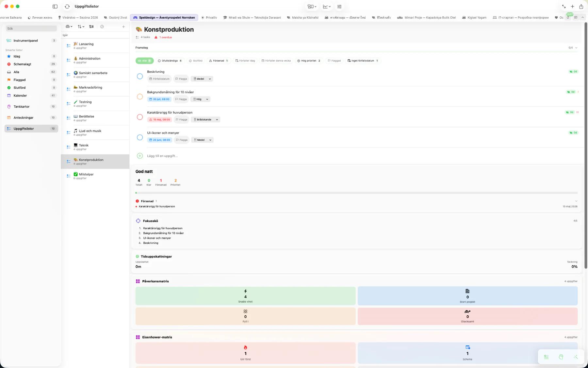This screenshot has width=588, height=368.
Task: Click the Fokuskö target icon
Action: click(138, 221)
